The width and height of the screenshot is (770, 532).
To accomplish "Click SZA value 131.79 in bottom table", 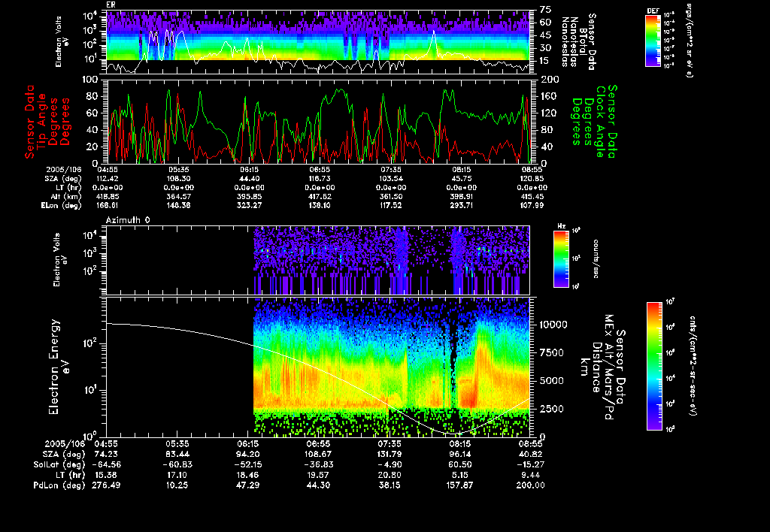I will tap(388, 454).
